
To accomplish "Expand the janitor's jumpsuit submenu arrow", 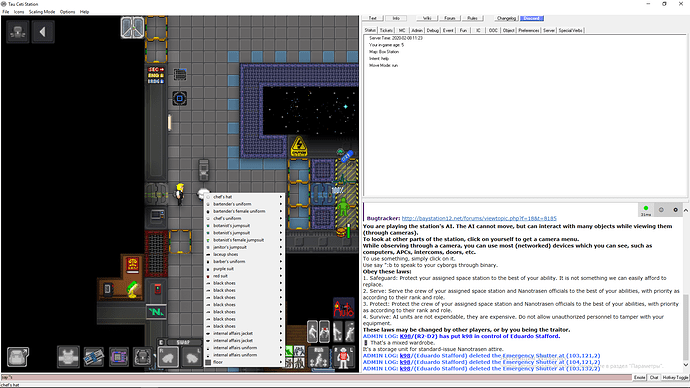I will [281, 247].
